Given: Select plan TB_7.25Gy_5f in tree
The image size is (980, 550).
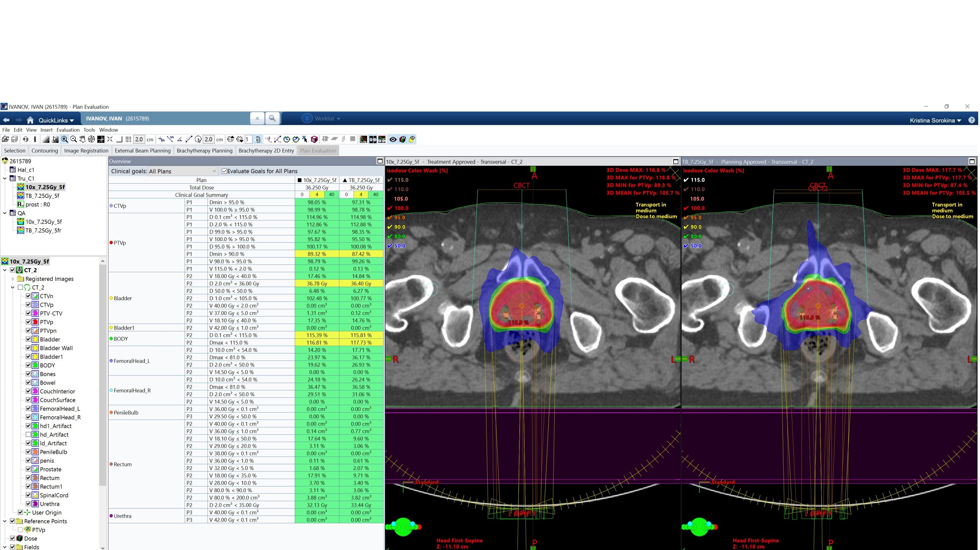Looking at the screenshot, I should [42, 196].
